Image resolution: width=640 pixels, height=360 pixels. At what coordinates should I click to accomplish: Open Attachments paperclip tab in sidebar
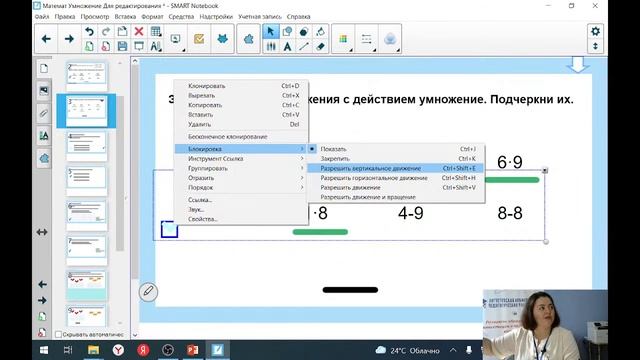44,113
